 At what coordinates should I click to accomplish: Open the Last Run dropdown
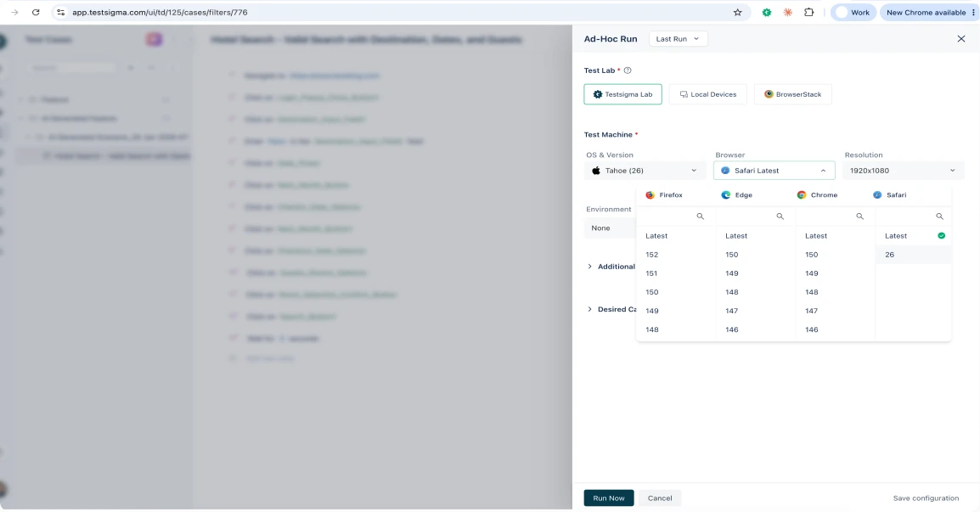pyautogui.click(x=679, y=39)
